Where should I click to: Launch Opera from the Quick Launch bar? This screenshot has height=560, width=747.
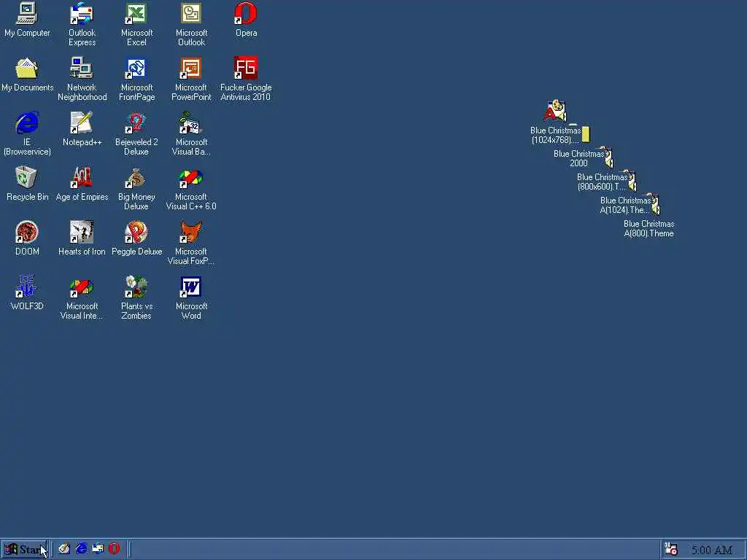(114, 549)
